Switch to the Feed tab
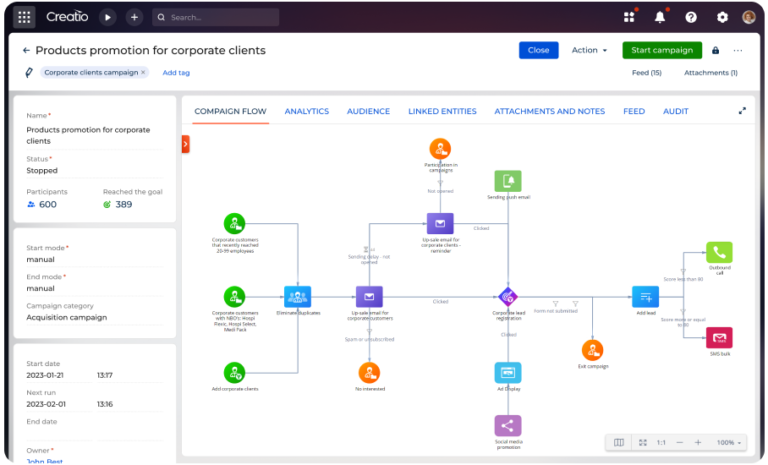Image resolution: width=768 pixels, height=465 pixels. 634,111
